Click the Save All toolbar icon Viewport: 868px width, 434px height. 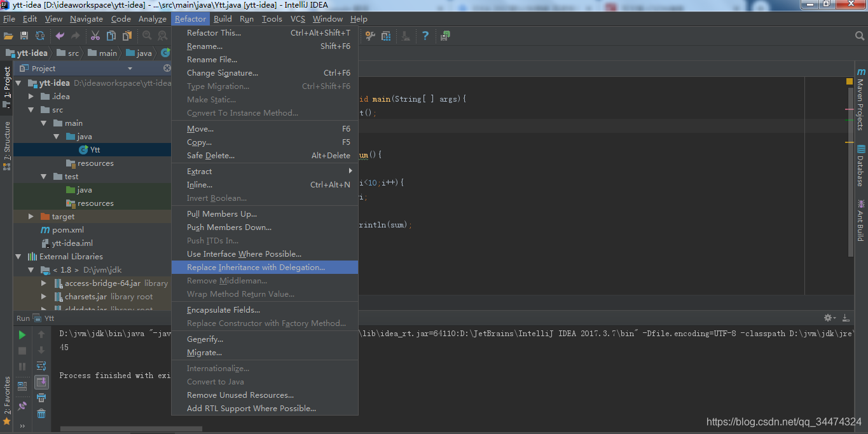tap(24, 36)
